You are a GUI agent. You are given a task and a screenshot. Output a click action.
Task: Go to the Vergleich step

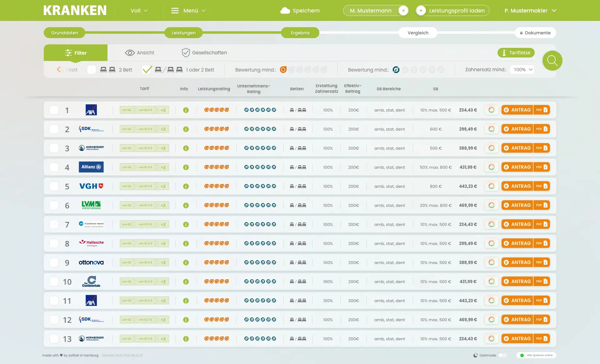pyautogui.click(x=418, y=33)
